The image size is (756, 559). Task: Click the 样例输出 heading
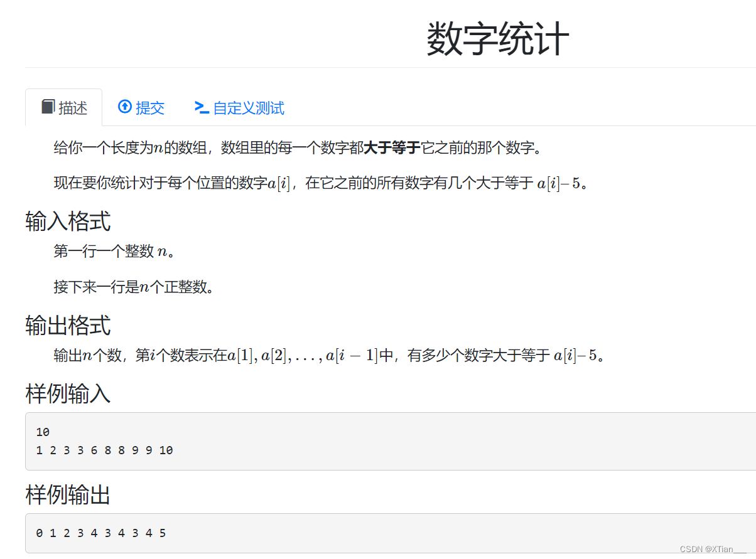tap(68, 495)
